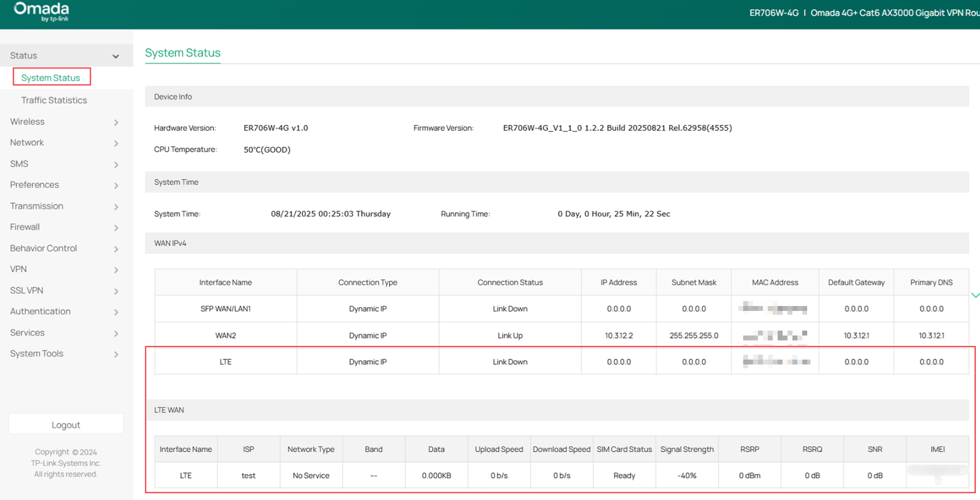Image resolution: width=980 pixels, height=500 pixels.
Task: Click the Connection Status column header
Action: (x=510, y=283)
